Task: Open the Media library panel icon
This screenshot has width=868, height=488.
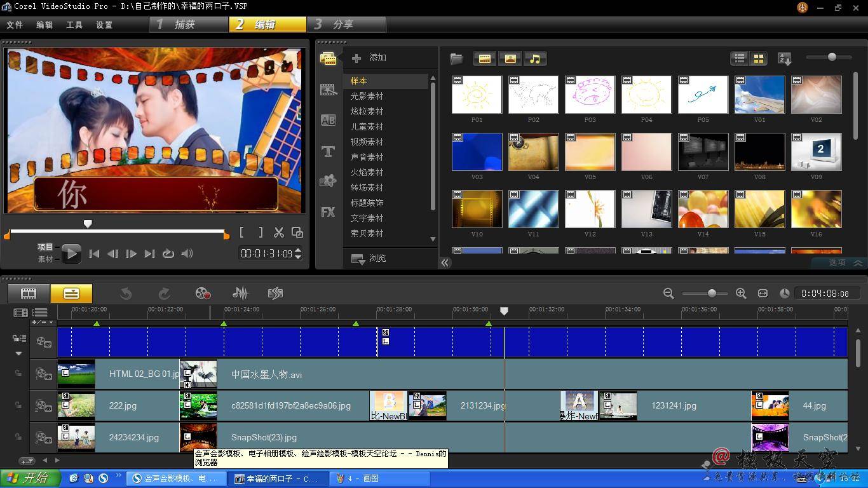Action: (328, 59)
